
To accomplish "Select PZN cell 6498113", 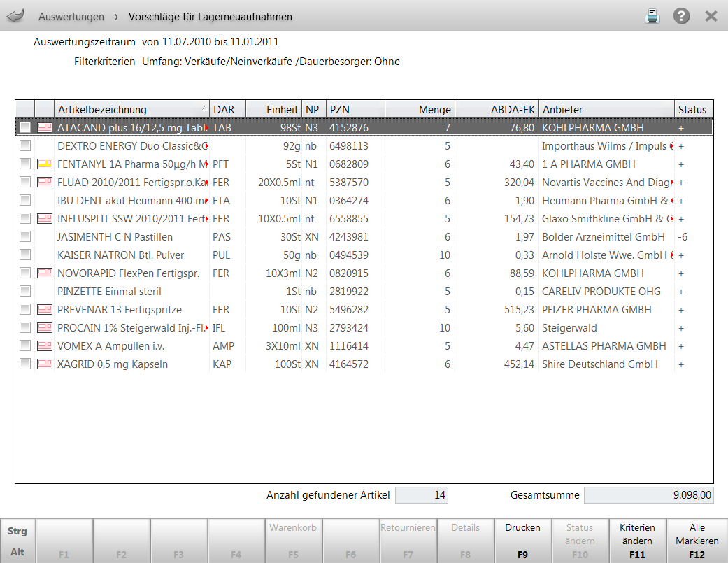I will coord(349,145).
